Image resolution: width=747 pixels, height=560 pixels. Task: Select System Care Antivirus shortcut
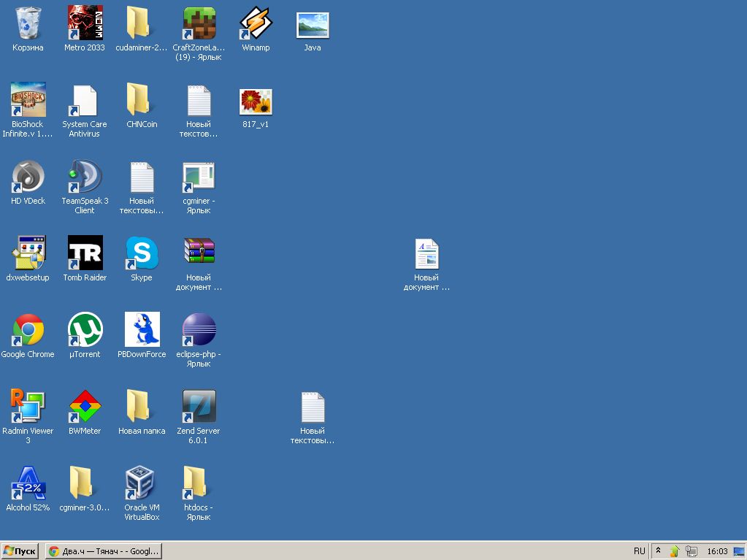(x=84, y=101)
